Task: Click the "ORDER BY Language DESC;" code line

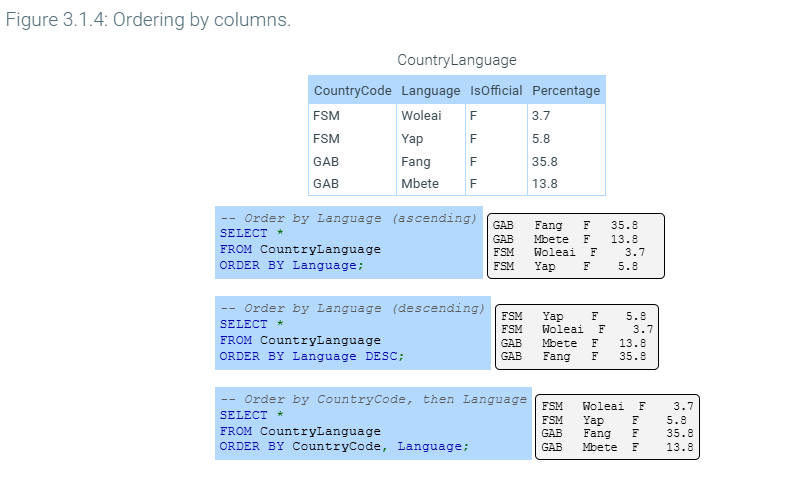Action: tap(311, 356)
